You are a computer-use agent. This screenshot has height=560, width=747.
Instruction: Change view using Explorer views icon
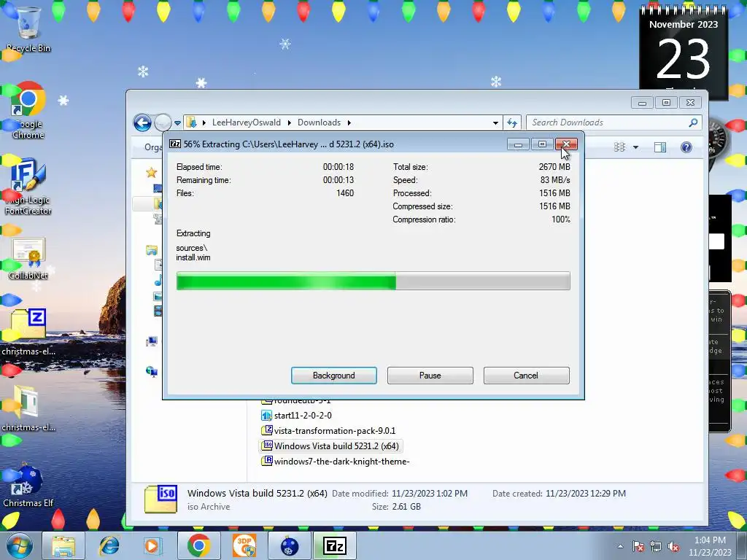click(x=619, y=147)
